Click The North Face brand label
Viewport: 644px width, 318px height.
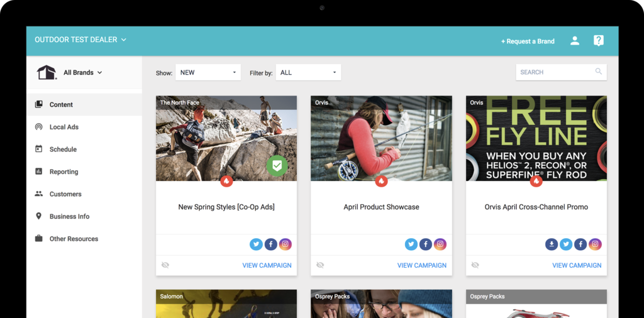click(x=179, y=102)
